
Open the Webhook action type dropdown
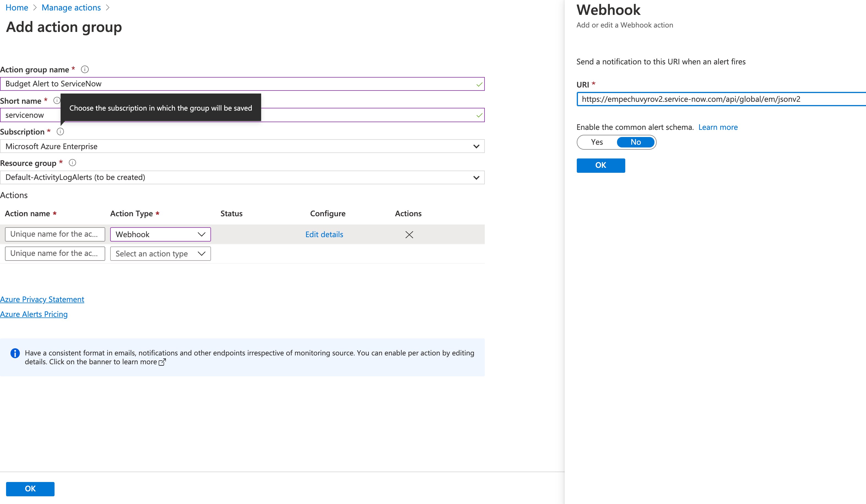coord(160,234)
